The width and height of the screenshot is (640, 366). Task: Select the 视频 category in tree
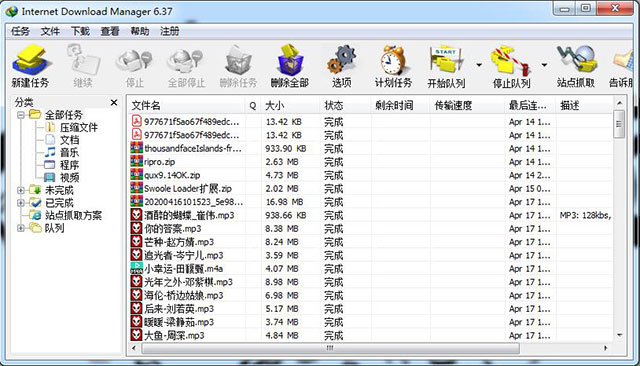click(x=69, y=177)
